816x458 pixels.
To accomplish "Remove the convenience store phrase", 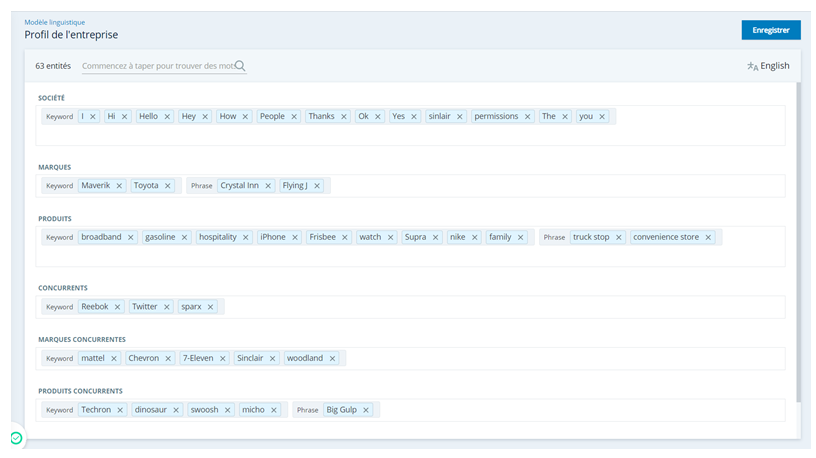I will coord(708,237).
